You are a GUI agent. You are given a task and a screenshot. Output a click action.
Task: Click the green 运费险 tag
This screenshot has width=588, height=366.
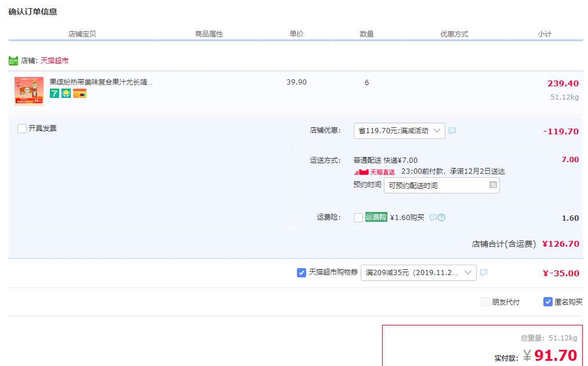pyautogui.click(x=376, y=217)
